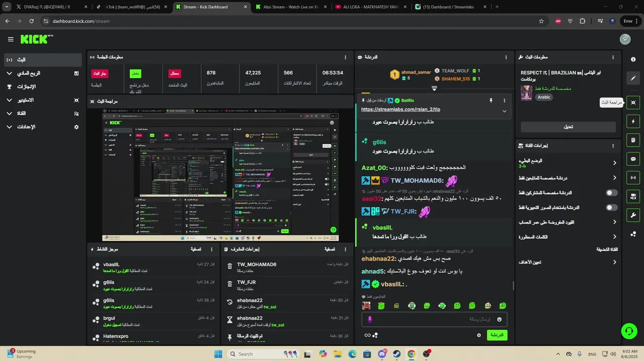This screenshot has height=362, width=644.
Task: Click the bubbles icon at the sidebar bottom
Action: (633, 234)
